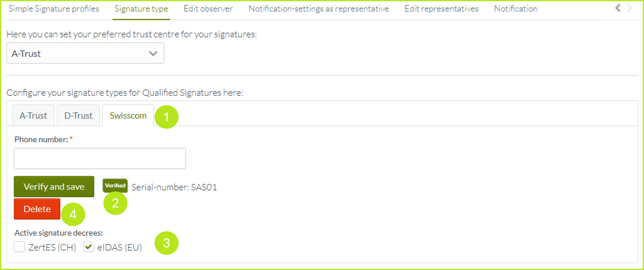This screenshot has height=270, width=644.
Task: Click inside the Phone number input field
Action: pos(100,158)
